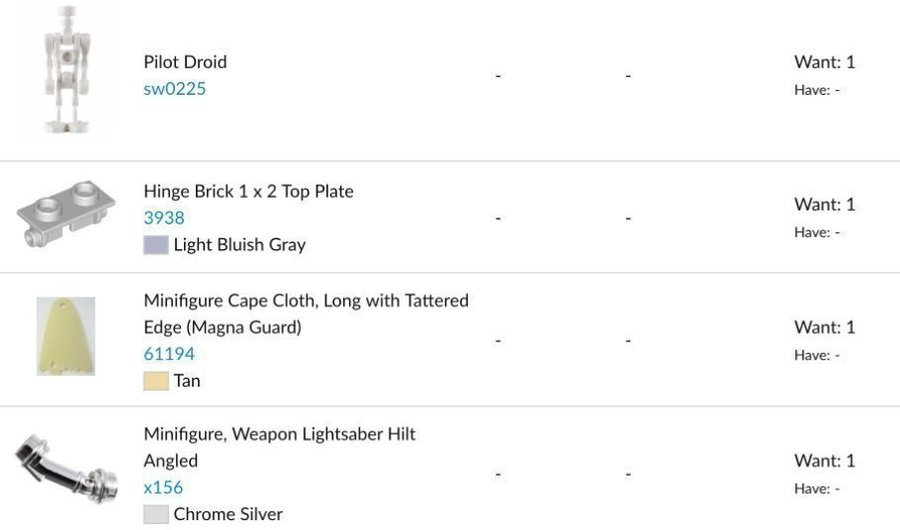Open the 61194 part number link
900x530 pixels.
[x=169, y=353]
